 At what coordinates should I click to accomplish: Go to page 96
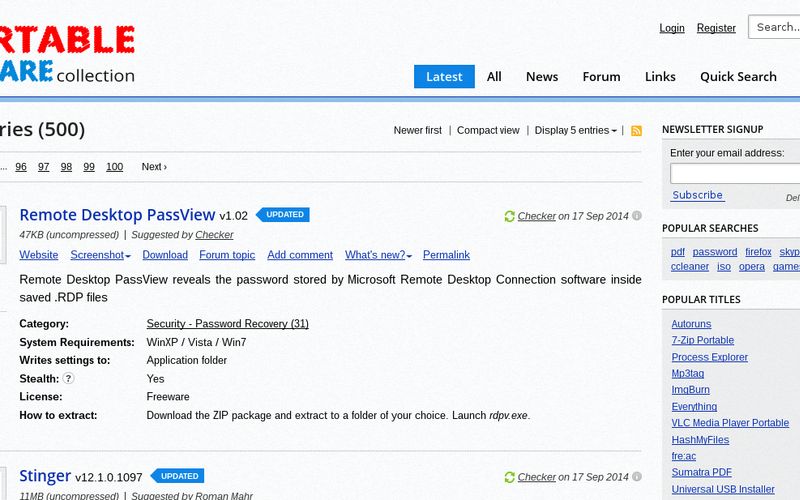(x=21, y=167)
